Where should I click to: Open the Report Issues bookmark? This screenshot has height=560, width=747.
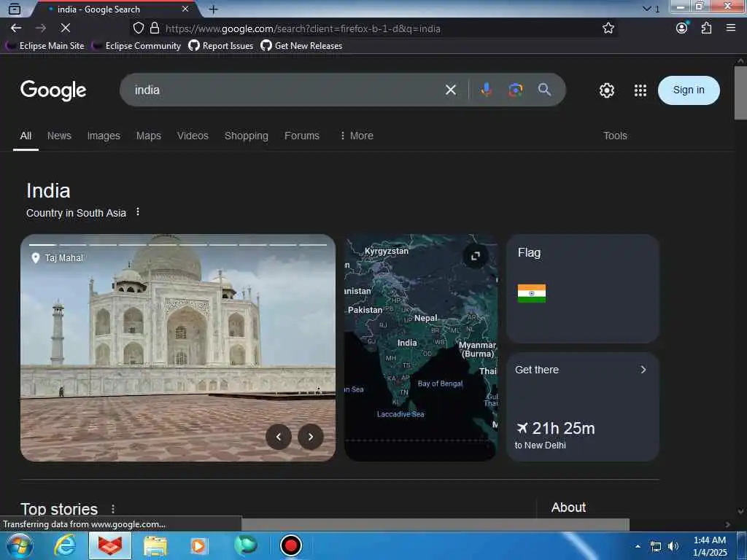point(221,46)
